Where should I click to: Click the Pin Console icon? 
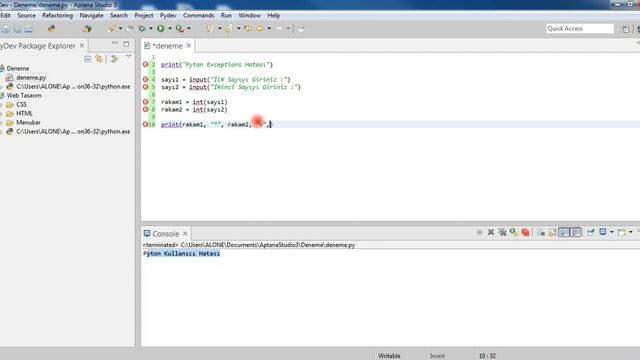(x=591, y=232)
